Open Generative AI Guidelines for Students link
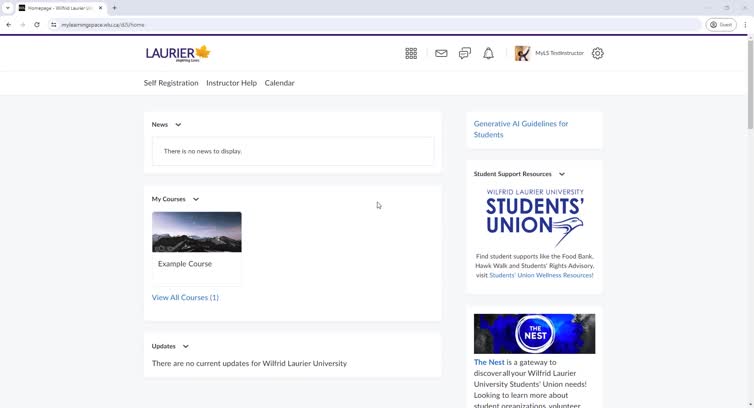The width and height of the screenshot is (754, 408). pyautogui.click(x=521, y=129)
